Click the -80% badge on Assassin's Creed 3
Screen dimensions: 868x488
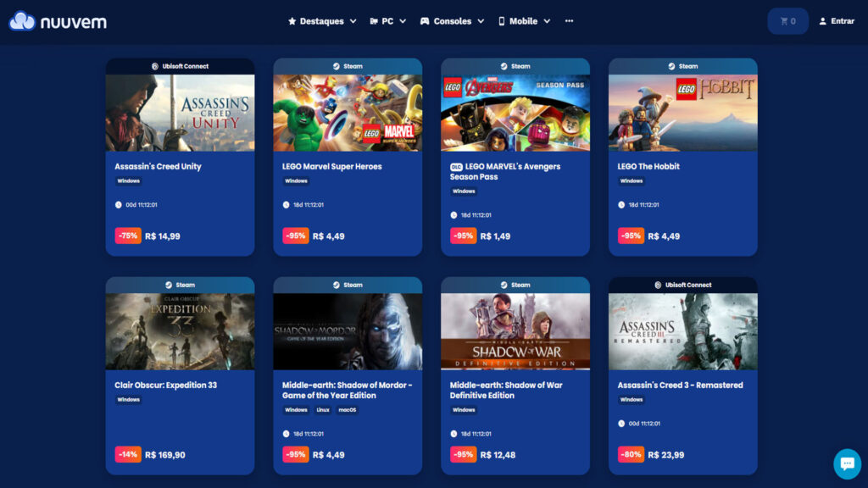(x=631, y=455)
